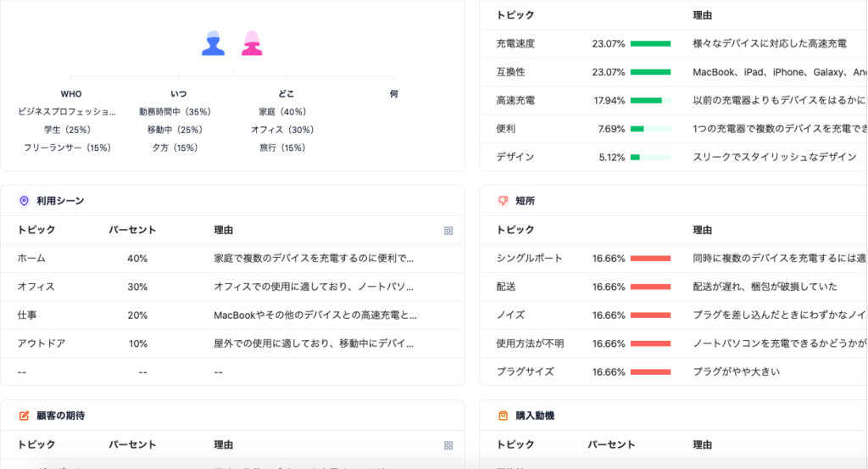
Task: Select the ホーム row in 利用シーン
Action: tap(232, 259)
